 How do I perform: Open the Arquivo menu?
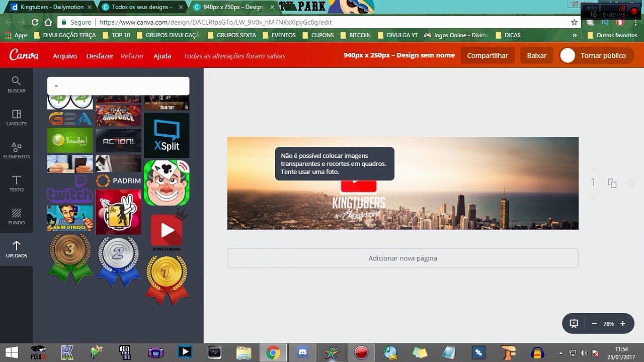65,56
